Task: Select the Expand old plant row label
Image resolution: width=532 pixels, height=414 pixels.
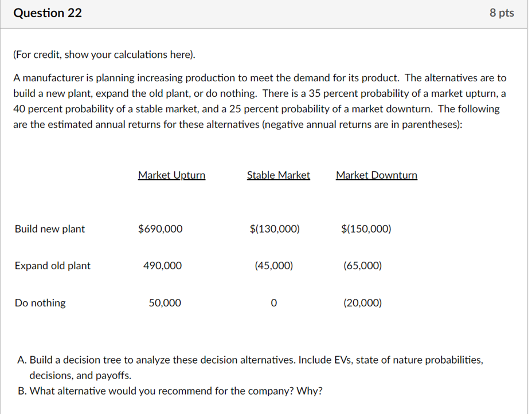Action: tap(53, 266)
